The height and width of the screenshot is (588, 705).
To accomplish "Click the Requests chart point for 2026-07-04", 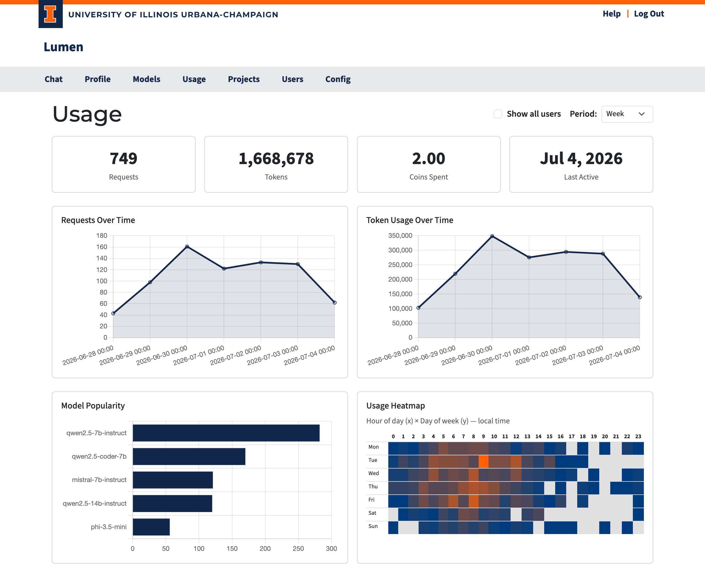I will tap(334, 303).
